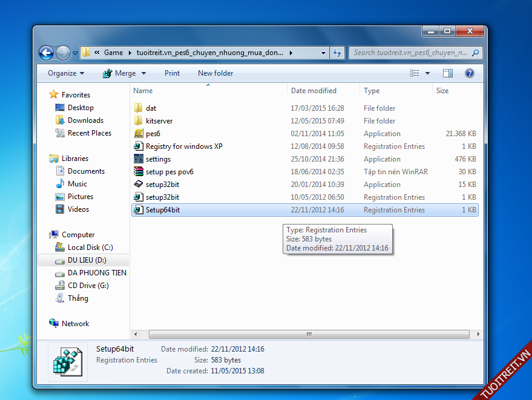Select the setup pes pov6 WinRAR archive
This screenshot has width=532, height=400.
click(169, 172)
